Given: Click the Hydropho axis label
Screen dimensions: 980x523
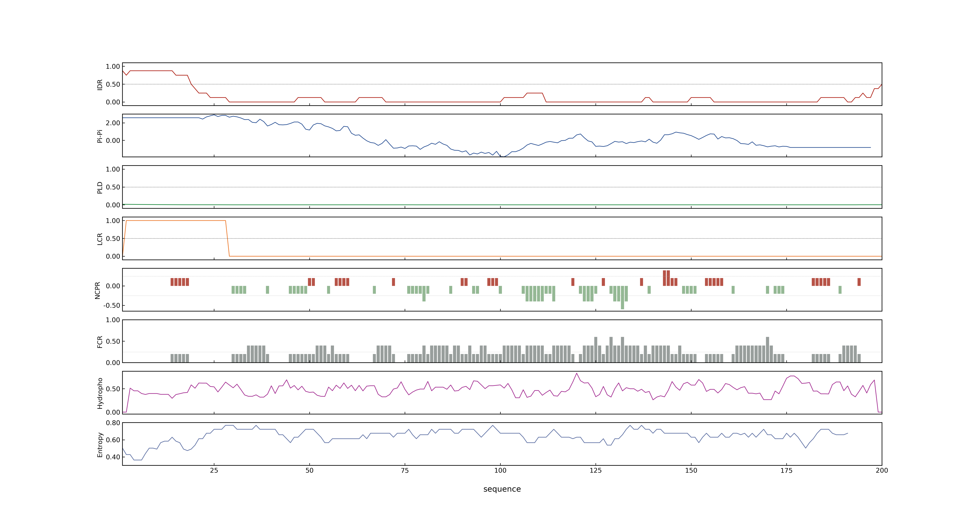Looking at the screenshot, I should pos(100,393).
